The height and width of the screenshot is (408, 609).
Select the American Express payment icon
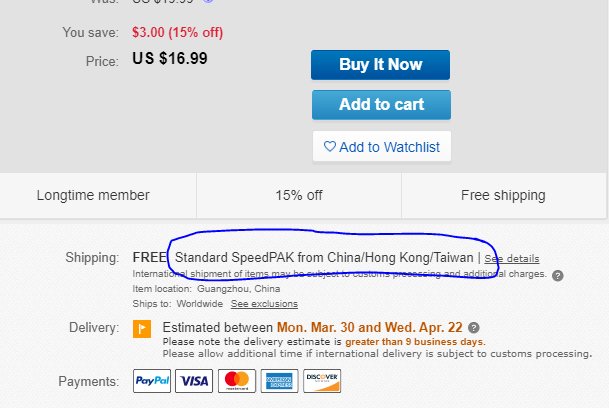tap(279, 381)
